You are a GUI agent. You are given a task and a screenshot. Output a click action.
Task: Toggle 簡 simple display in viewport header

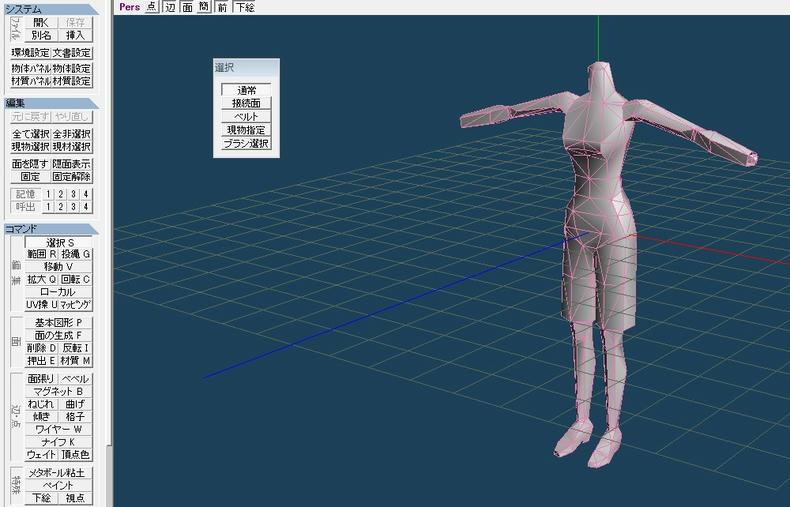[x=204, y=7]
